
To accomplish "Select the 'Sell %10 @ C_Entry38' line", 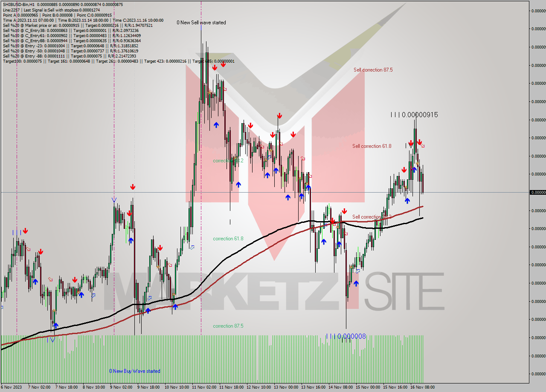I will pyautogui.click(x=70, y=30).
